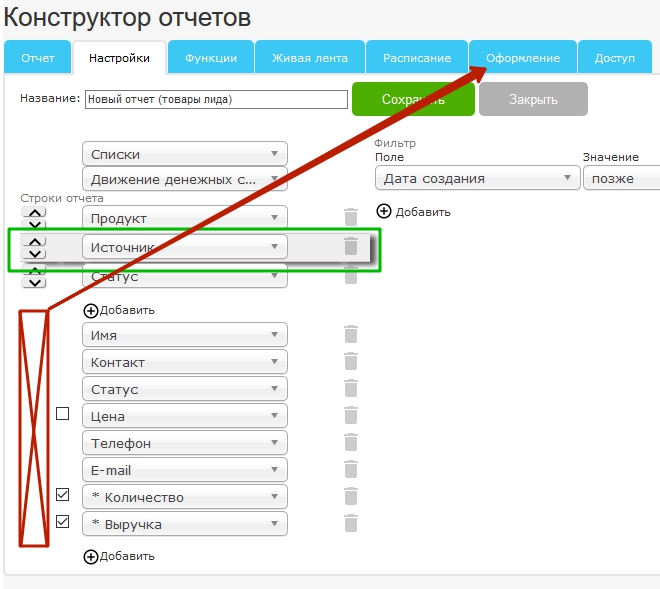
Task: Click the trash icon next to Имя
Action: tap(350, 335)
